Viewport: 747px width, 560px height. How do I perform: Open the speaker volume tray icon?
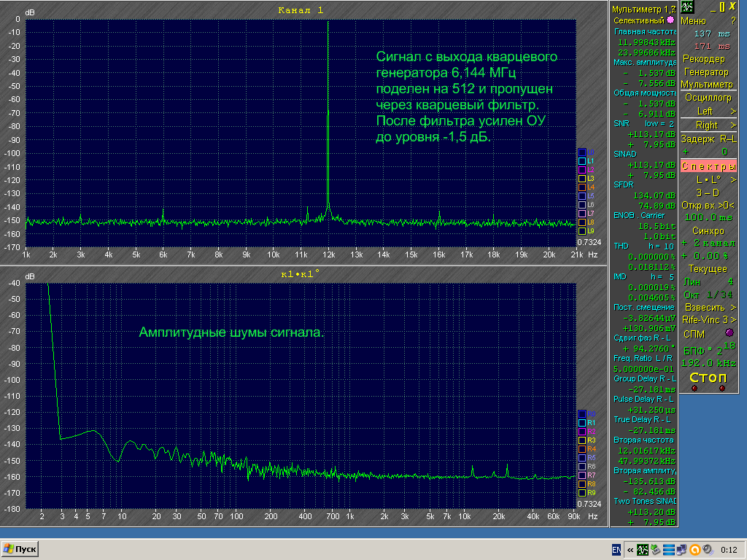(708, 550)
